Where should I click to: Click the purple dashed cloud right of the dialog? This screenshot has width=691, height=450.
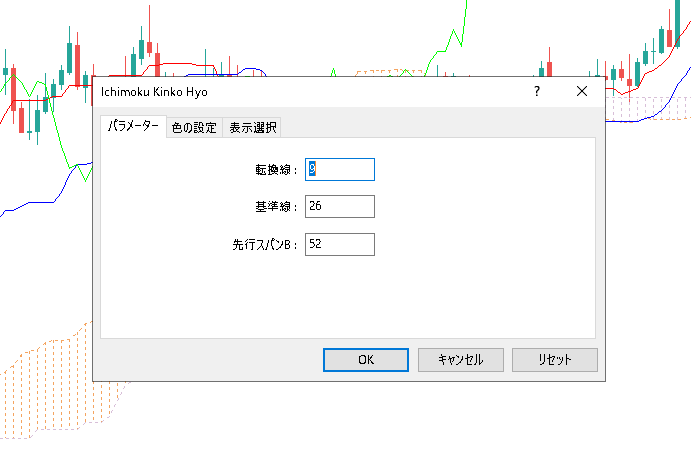point(648,108)
